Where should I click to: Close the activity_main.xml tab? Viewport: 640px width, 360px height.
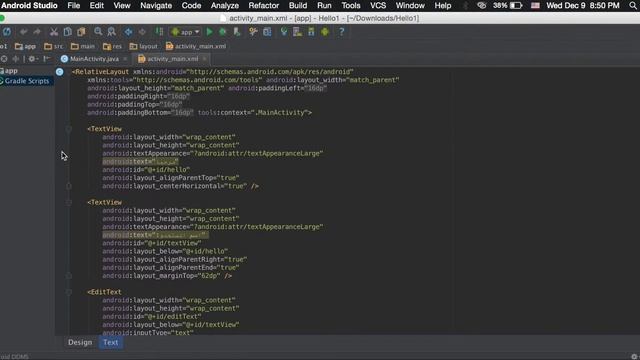point(204,59)
